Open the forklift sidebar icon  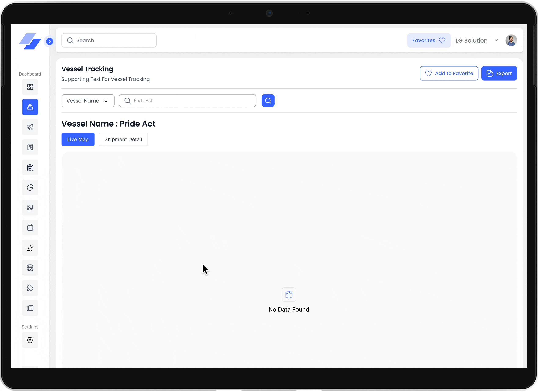(x=30, y=208)
